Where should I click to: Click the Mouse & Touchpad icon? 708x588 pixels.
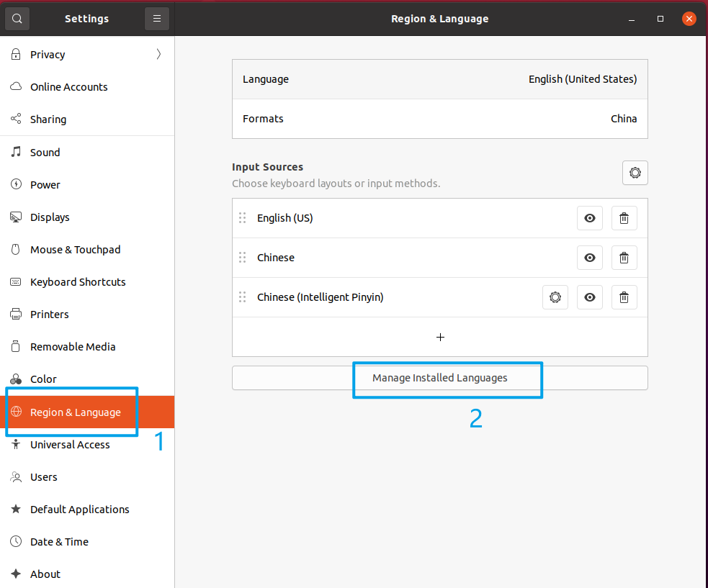16,250
